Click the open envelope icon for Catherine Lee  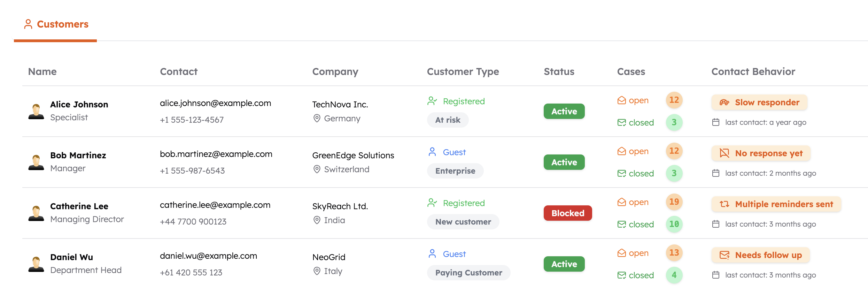pos(621,202)
